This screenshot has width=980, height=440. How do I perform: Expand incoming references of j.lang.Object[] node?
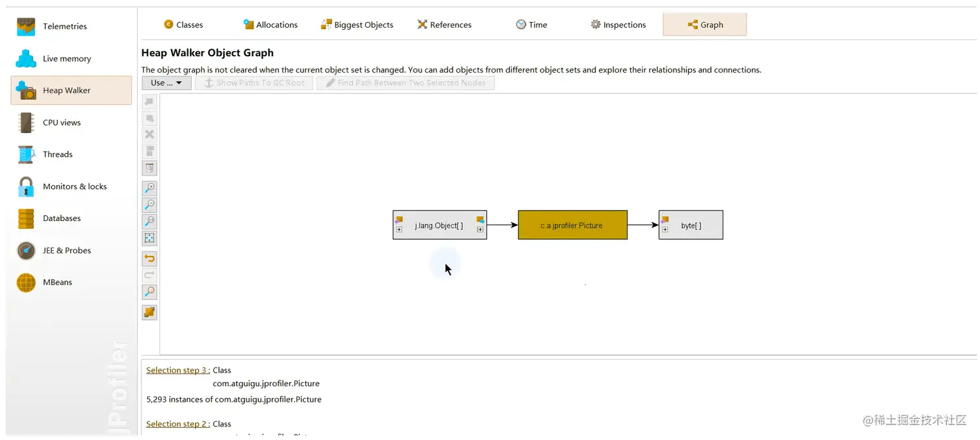tap(399, 229)
